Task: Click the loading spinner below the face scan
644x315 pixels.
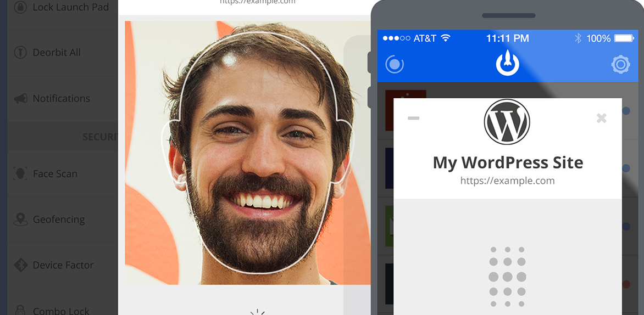Action: click(x=258, y=312)
